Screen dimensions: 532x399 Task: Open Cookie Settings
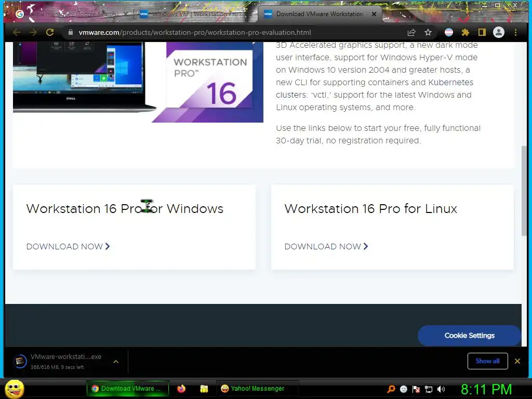[x=469, y=335]
